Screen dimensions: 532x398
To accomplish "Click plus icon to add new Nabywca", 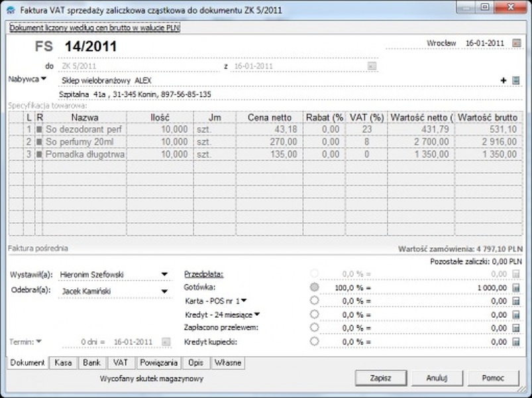I will click(503, 80).
